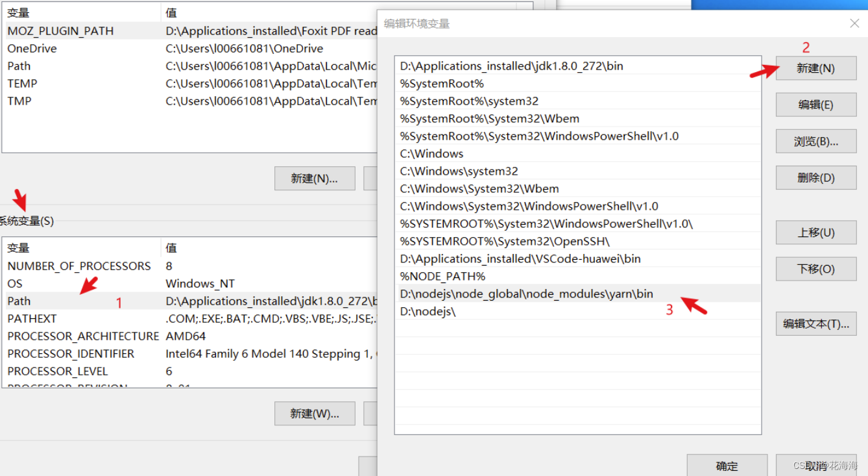Select TMP user variable row
The width and height of the screenshot is (868, 476).
190,101
